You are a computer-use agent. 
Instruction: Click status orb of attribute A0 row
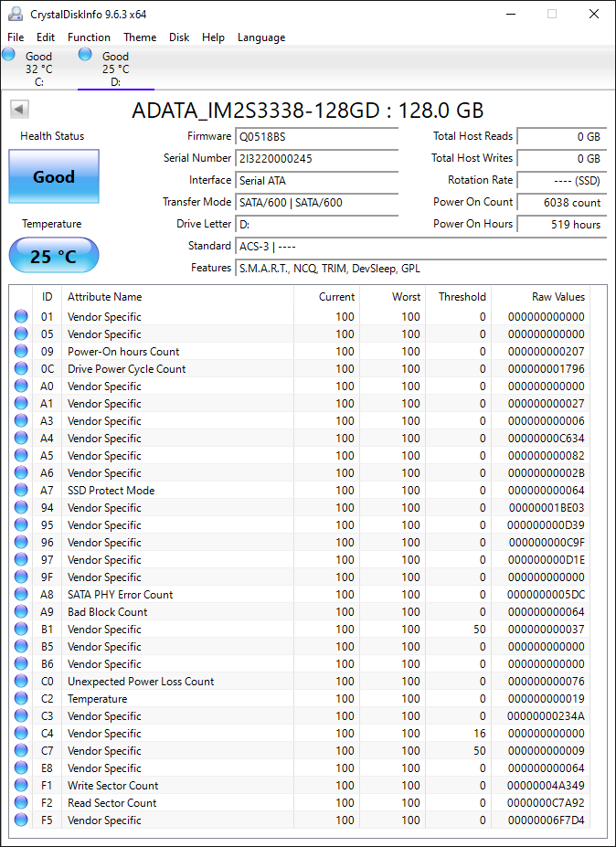pos(21,386)
